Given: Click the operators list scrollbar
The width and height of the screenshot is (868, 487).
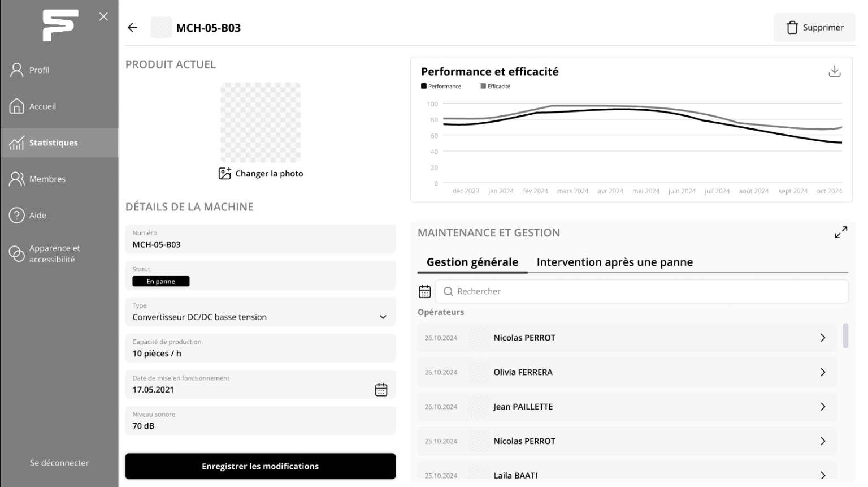Looking at the screenshot, I should pos(845,336).
